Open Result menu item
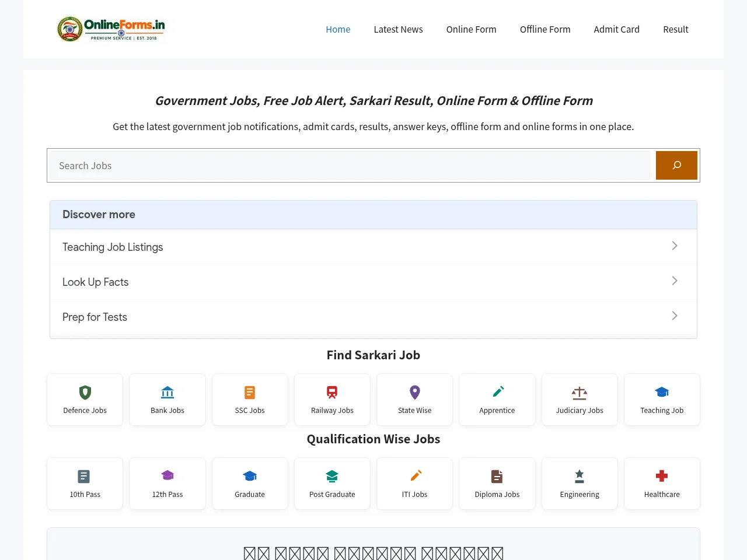The width and height of the screenshot is (747, 560). tap(676, 29)
